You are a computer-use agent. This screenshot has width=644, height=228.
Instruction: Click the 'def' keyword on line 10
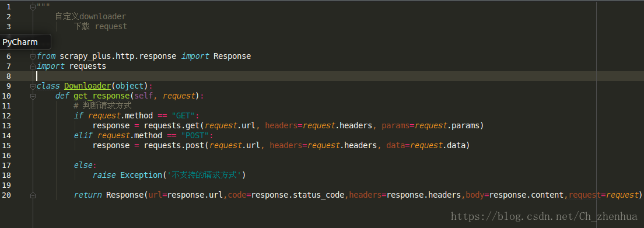click(x=62, y=96)
